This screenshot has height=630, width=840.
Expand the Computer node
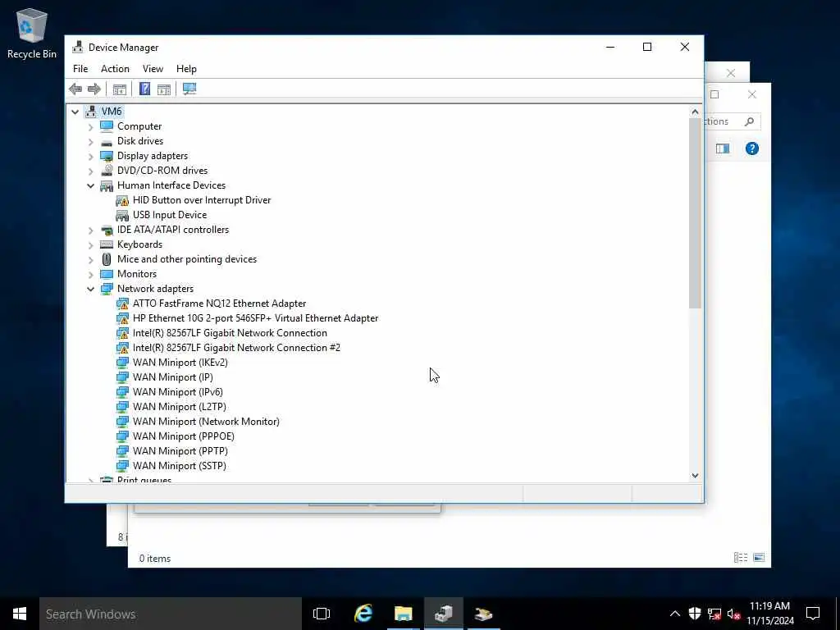(x=90, y=126)
